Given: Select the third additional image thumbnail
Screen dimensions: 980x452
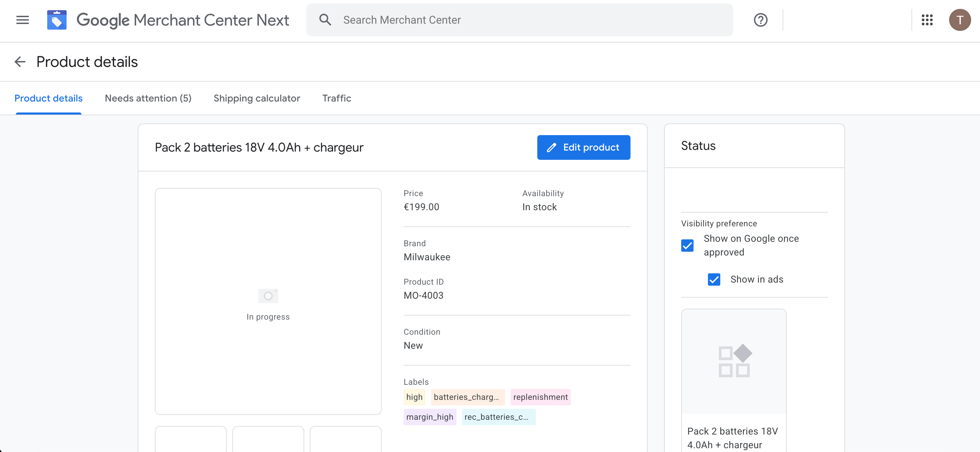Looking at the screenshot, I should pos(345,439).
